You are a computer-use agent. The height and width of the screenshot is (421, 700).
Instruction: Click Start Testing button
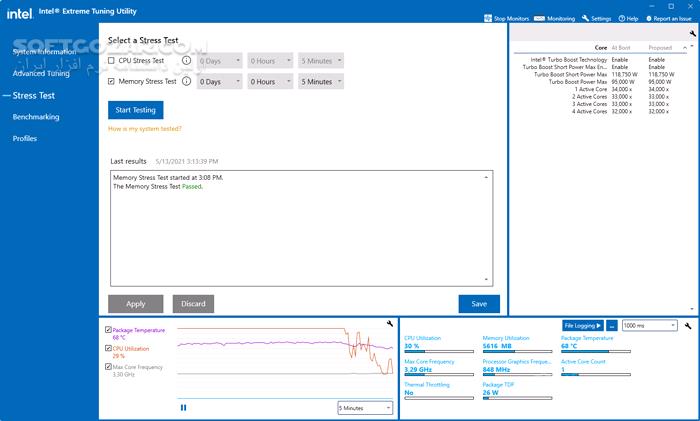136,110
